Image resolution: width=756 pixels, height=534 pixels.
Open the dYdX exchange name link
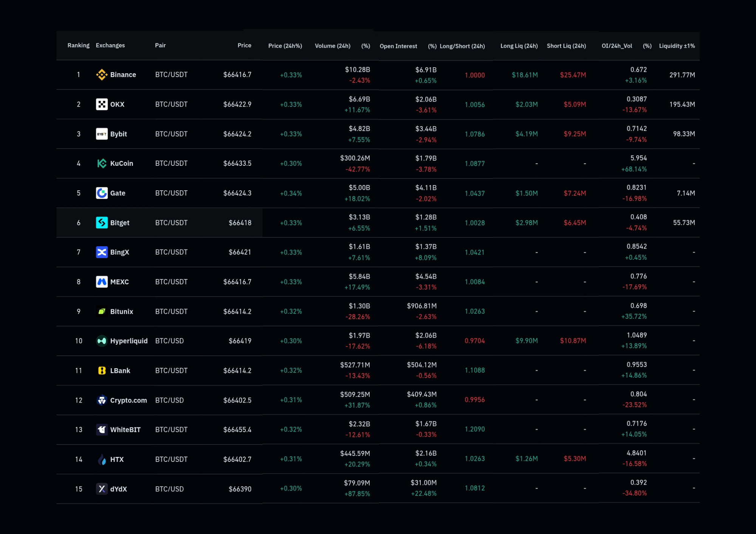tap(119, 489)
